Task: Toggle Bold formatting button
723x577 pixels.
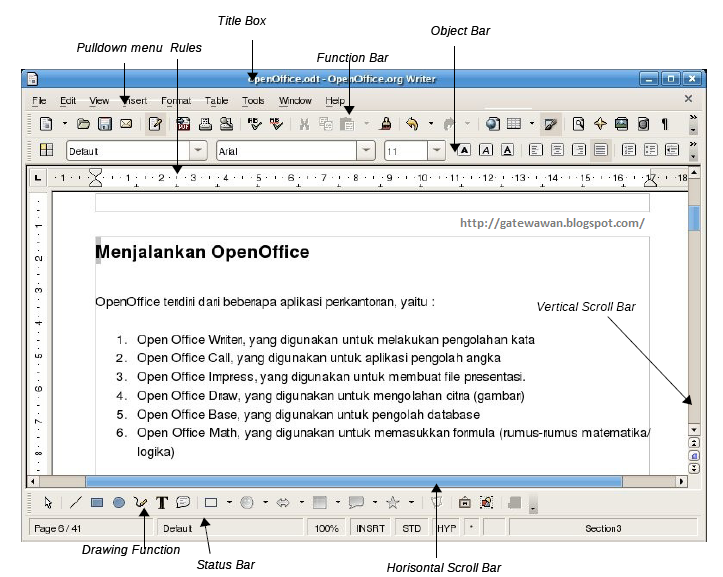Action: click(464, 150)
